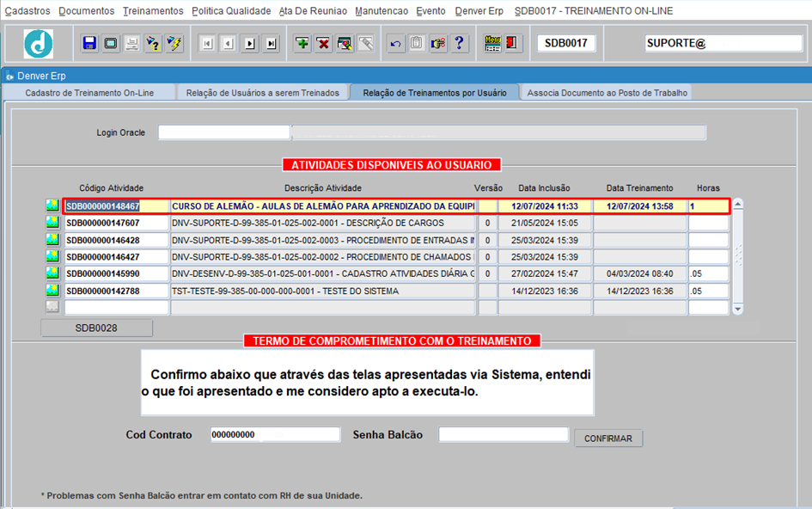Click Horas value for SDB000000142788 row
Viewport: 812px width, 509px height.
click(x=708, y=291)
